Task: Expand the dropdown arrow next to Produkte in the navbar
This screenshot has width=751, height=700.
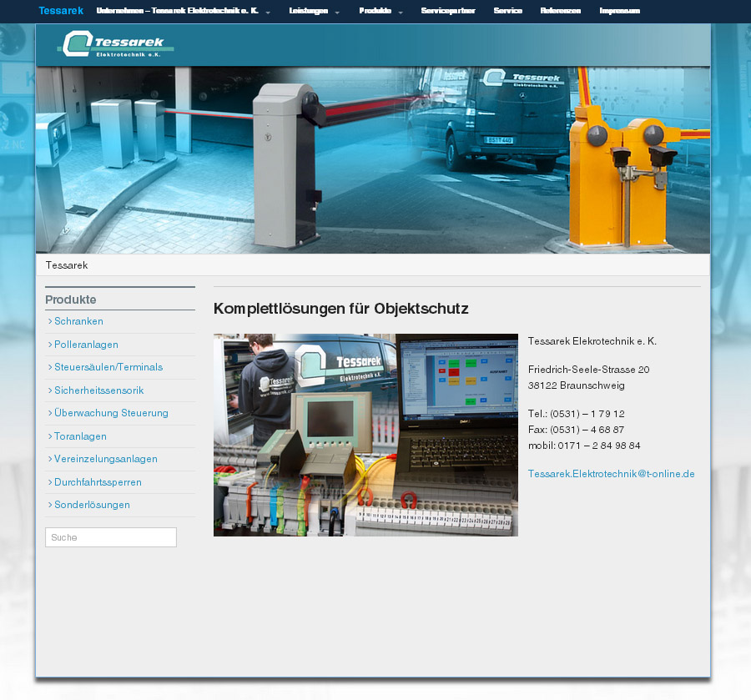Action: (x=401, y=13)
